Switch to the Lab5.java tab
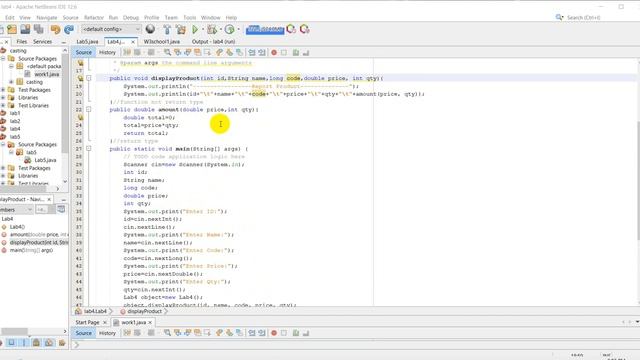 87,42
